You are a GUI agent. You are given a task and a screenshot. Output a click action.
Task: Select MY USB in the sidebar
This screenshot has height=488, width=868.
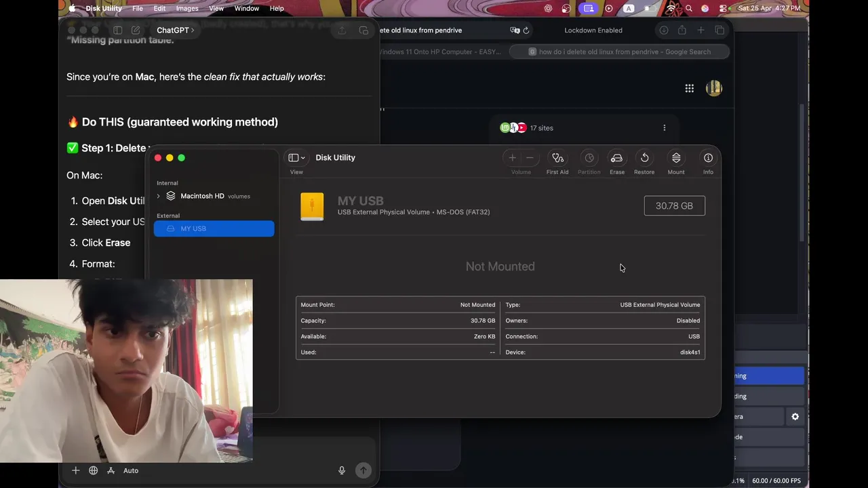[x=214, y=228]
